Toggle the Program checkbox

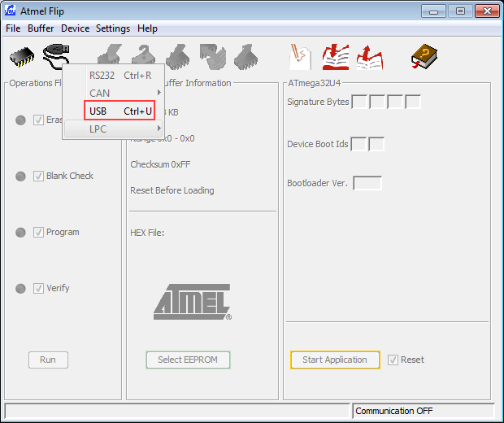(x=38, y=233)
